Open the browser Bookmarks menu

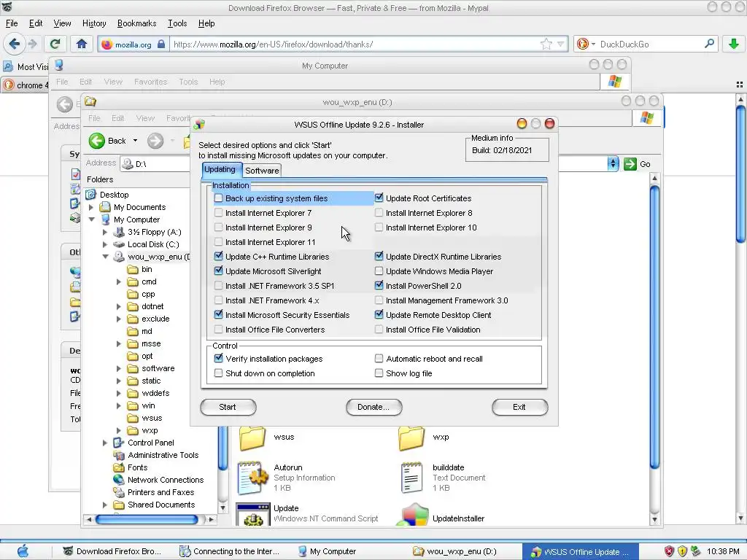pos(136,23)
